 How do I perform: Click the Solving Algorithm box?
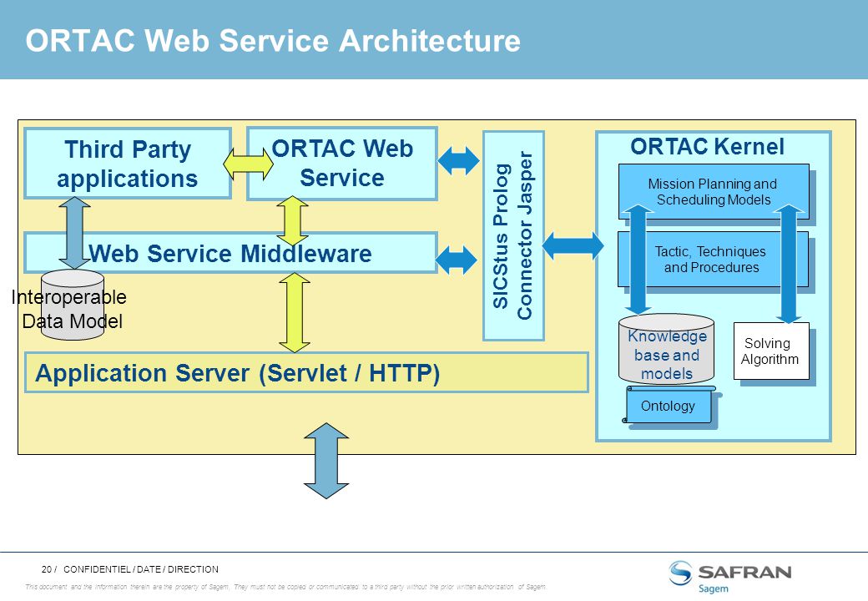[771, 351]
